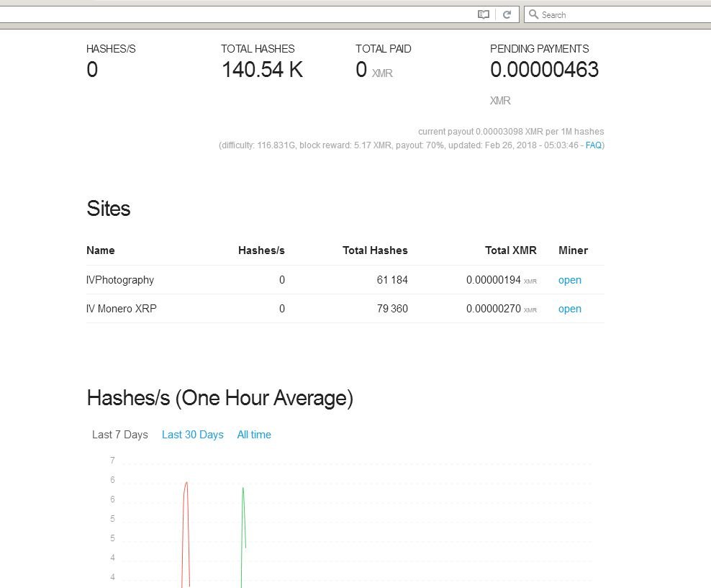Select the IVPhotography site name
This screenshot has height=588, width=711.
[120, 280]
